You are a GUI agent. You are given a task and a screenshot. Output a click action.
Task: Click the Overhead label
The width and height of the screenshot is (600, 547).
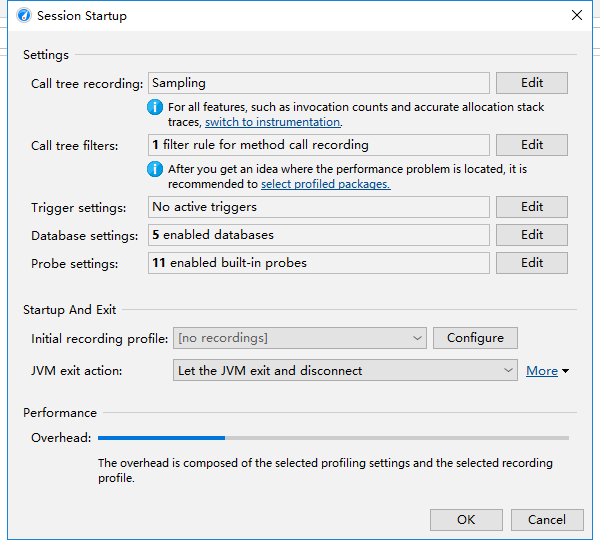pos(61,438)
